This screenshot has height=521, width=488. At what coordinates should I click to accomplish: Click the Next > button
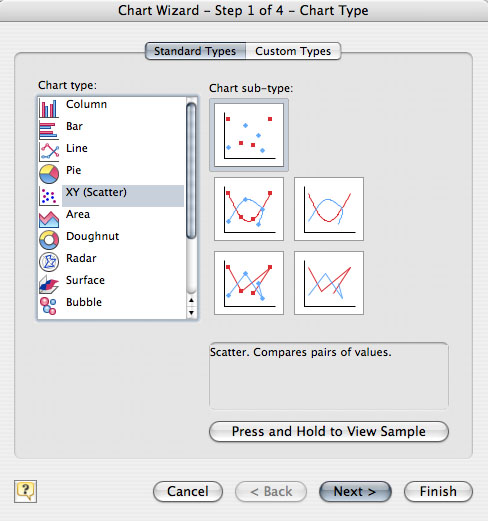pos(355,491)
